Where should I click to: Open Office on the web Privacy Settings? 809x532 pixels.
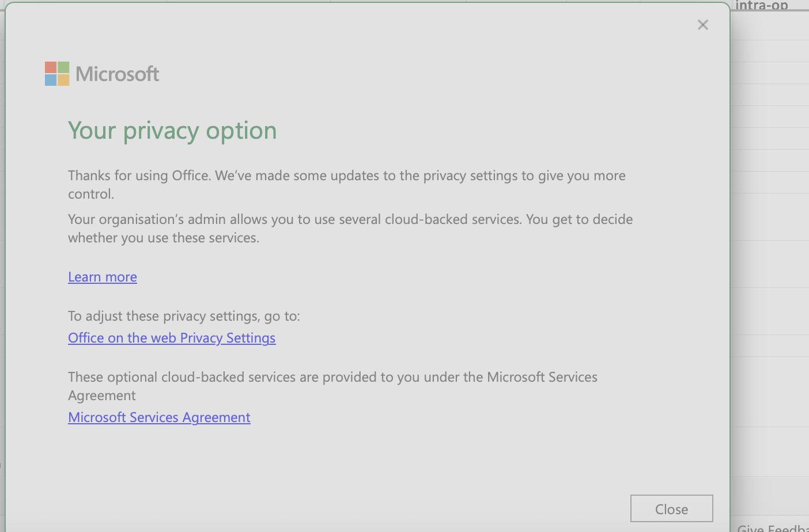click(172, 338)
